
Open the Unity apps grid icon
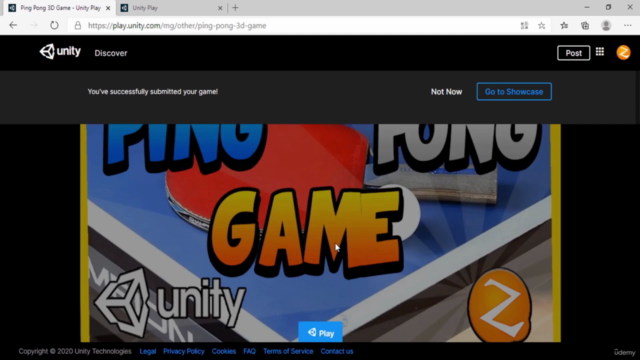(600, 52)
